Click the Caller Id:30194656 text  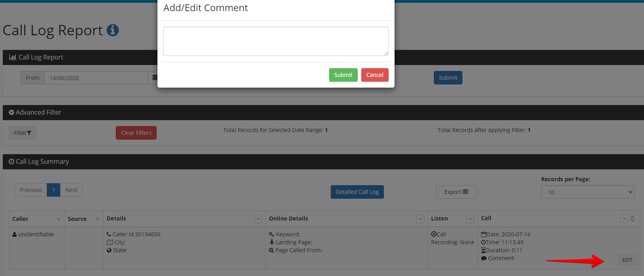click(x=136, y=234)
